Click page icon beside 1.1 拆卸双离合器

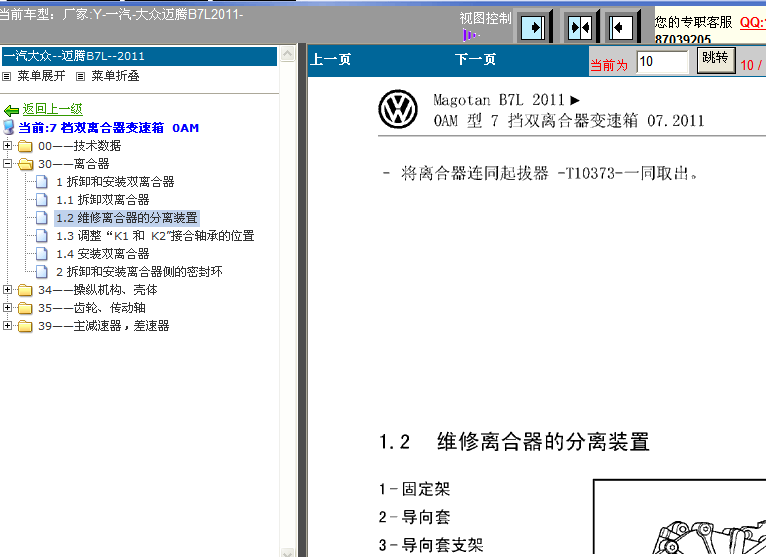pos(42,200)
